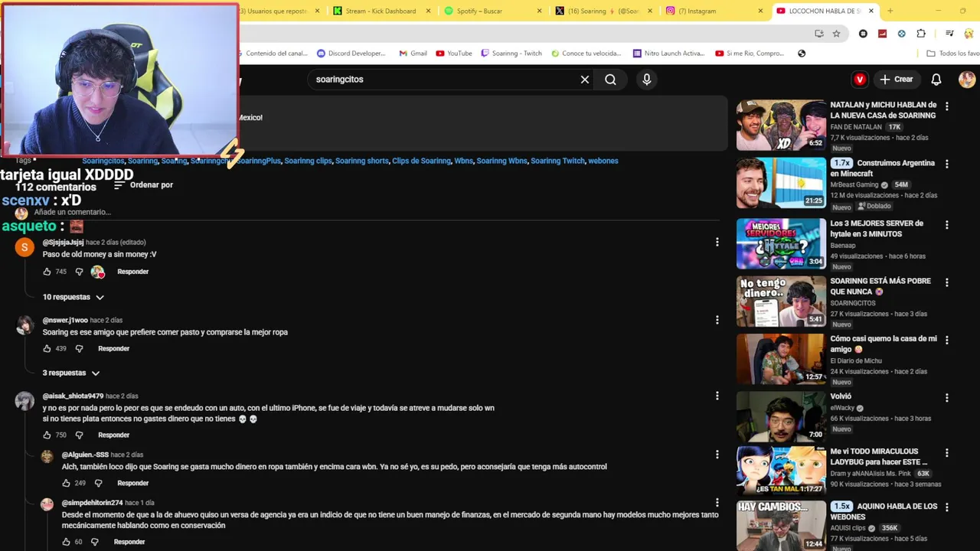Open the Crear dropdown button
Image resolution: width=980 pixels, height=551 pixels.
pyautogui.click(x=897, y=80)
